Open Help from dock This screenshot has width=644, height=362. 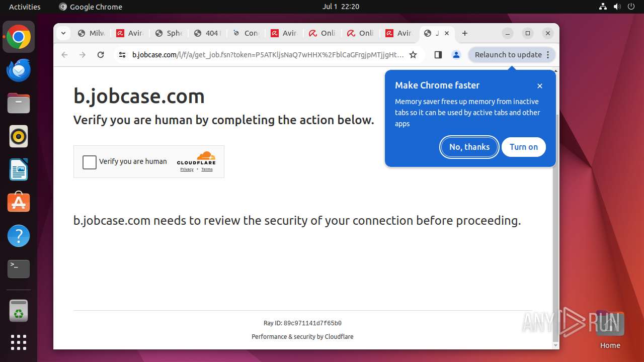pos(19,236)
